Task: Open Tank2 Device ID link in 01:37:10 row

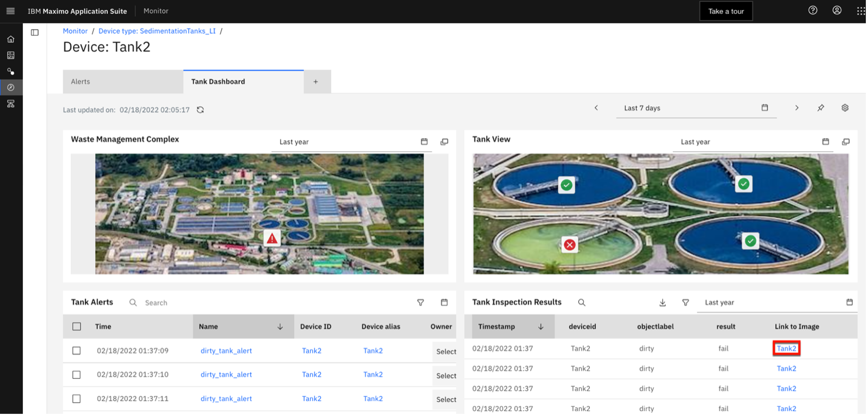Action: tap(312, 374)
